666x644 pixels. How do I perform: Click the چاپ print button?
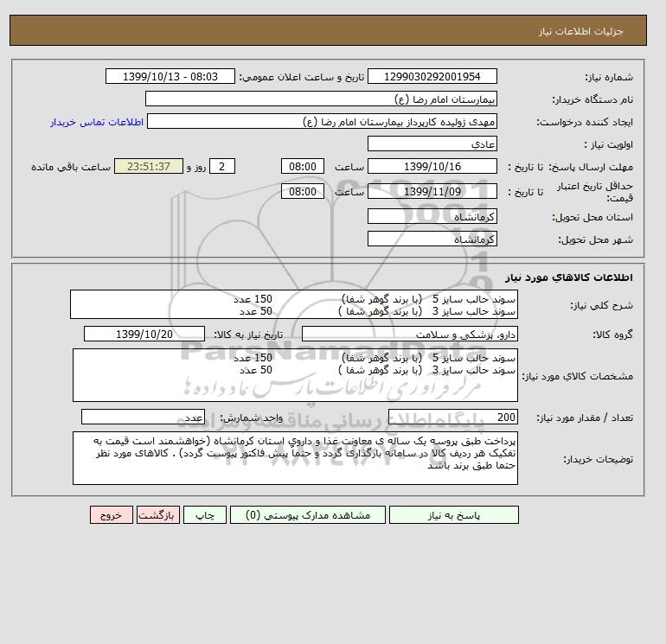click(x=205, y=515)
